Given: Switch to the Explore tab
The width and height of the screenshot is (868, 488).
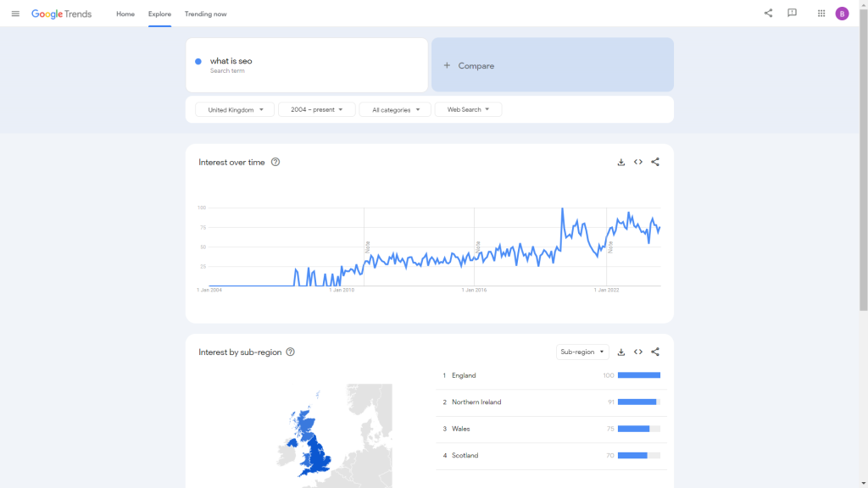Looking at the screenshot, I should (159, 14).
